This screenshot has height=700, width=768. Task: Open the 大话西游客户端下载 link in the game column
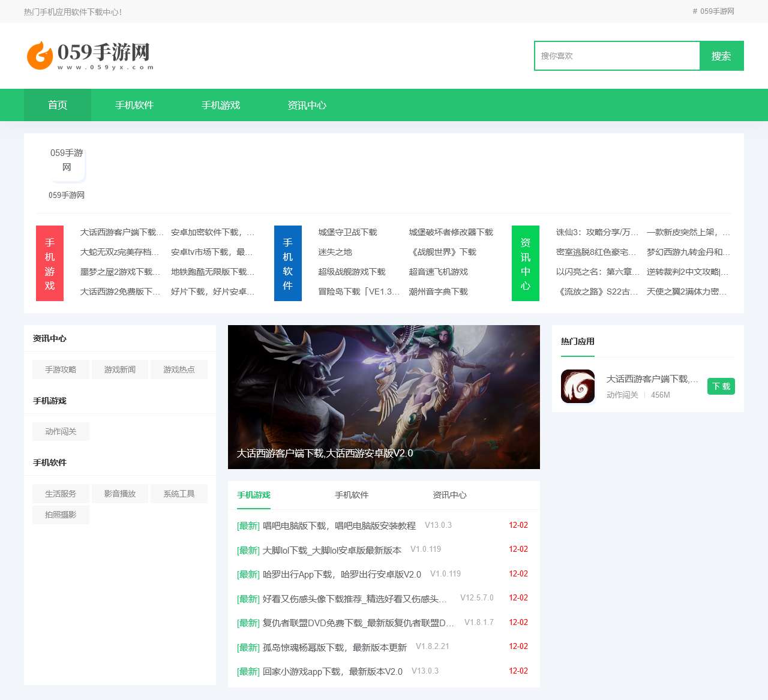point(119,232)
